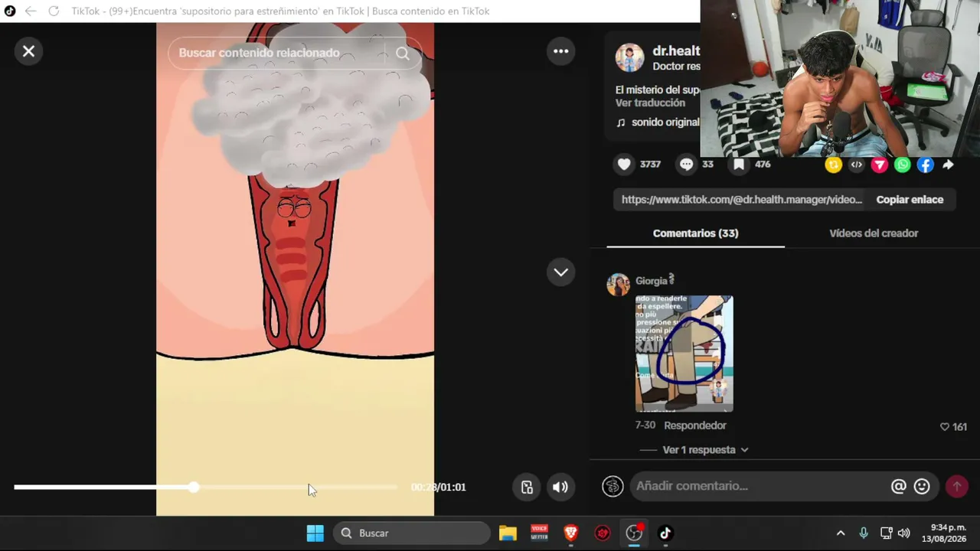Pause the playing animation video
Image resolution: width=980 pixels, height=551 pixels.
(x=295, y=268)
